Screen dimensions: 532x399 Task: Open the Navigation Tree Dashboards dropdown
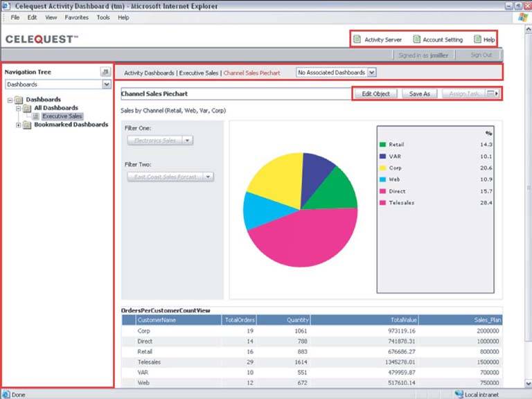click(106, 84)
